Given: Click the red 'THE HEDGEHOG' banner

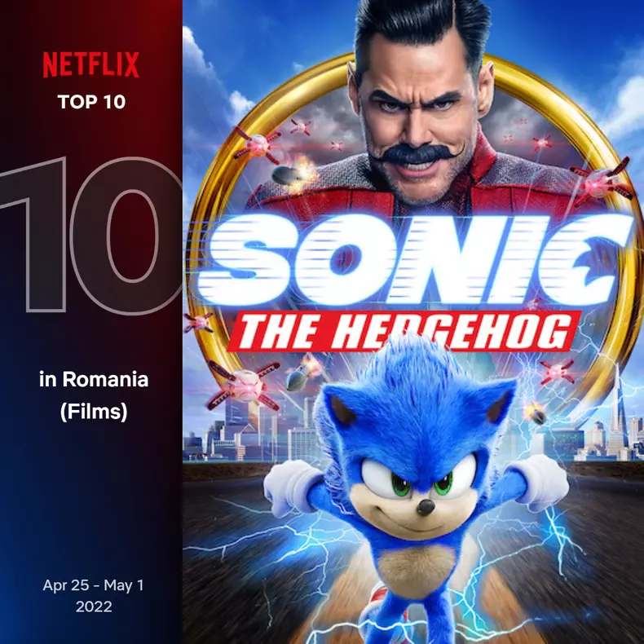Looking at the screenshot, I should [404, 332].
